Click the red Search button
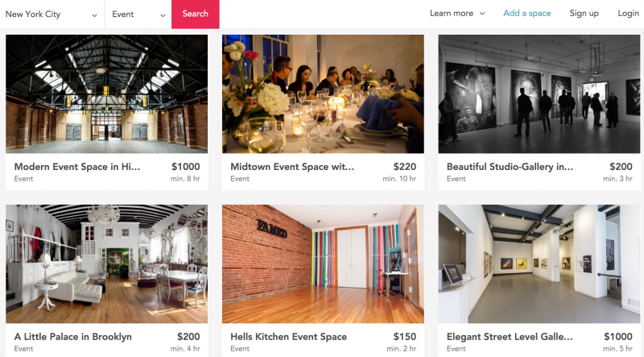Image resolution: width=644 pixels, height=357 pixels. click(195, 14)
